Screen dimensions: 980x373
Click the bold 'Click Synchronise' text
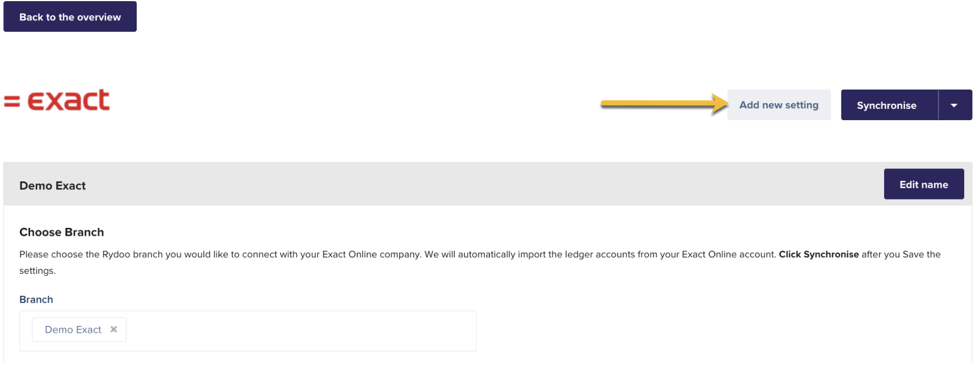818,255
